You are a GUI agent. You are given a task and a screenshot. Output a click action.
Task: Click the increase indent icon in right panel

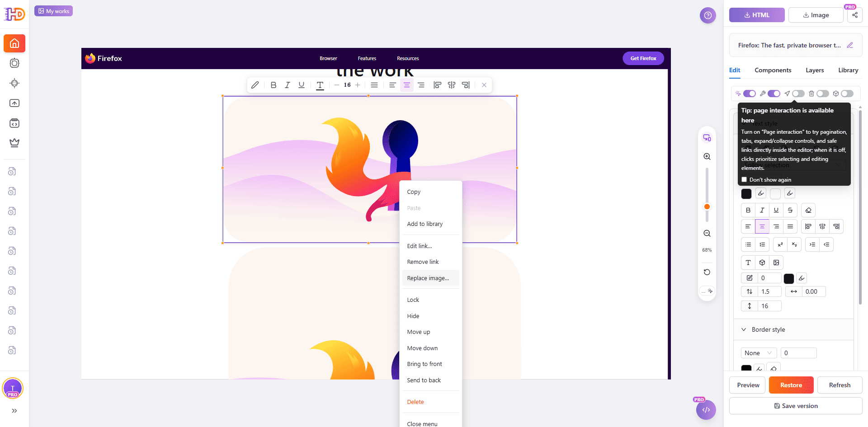pos(812,244)
